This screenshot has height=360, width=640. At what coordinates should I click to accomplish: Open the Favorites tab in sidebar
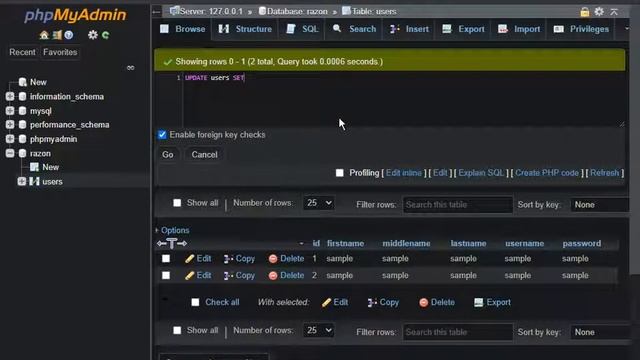[x=60, y=52]
